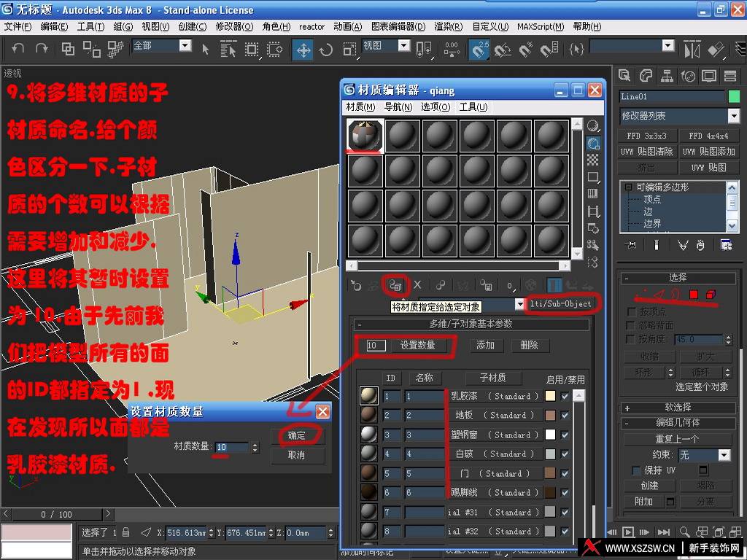Click the Mirror tool icon
Viewport: 747px width, 560px height.
pos(692,49)
